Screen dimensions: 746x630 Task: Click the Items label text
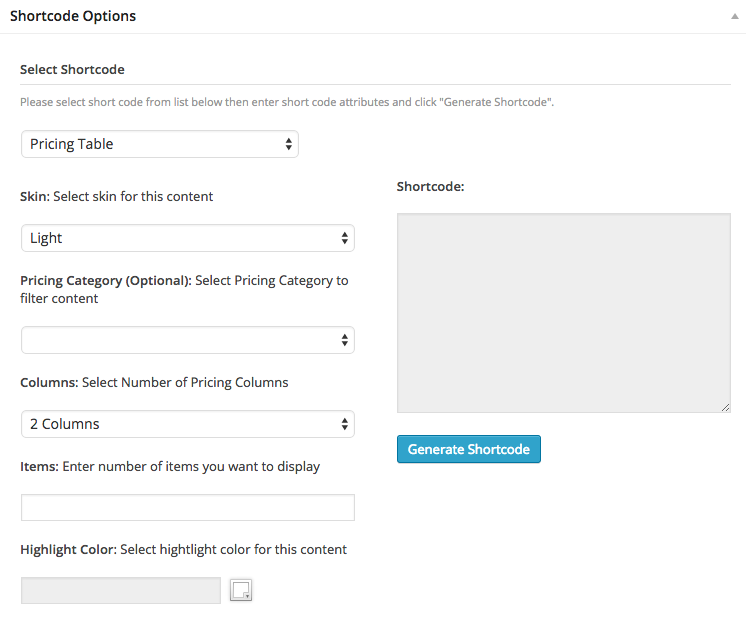tap(39, 466)
